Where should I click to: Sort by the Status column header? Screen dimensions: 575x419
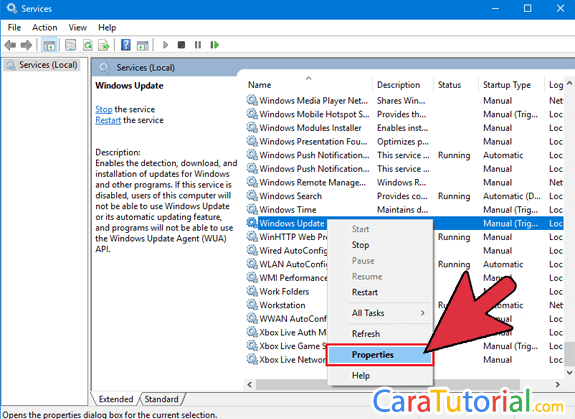pyautogui.click(x=456, y=85)
